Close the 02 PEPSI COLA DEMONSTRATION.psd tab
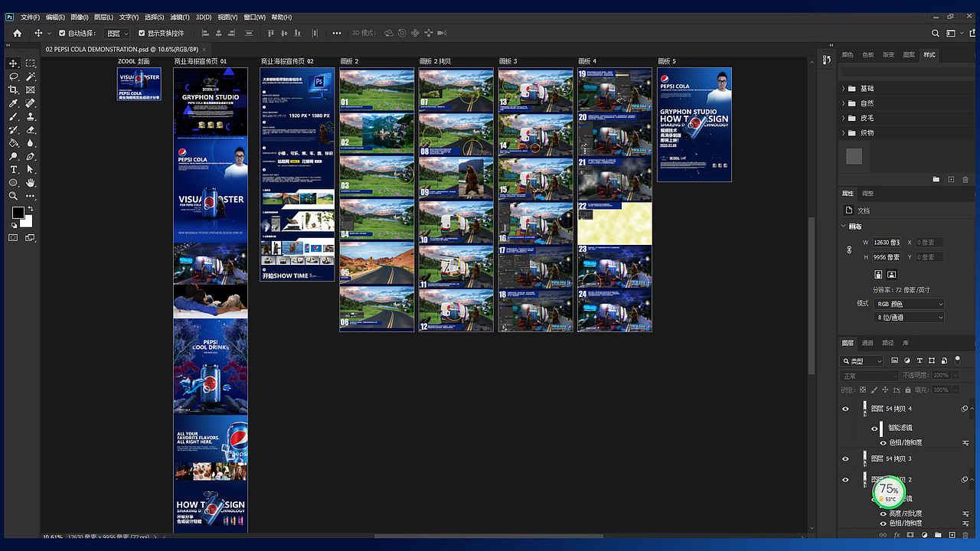Image resolution: width=980 pixels, height=551 pixels. tap(206, 49)
